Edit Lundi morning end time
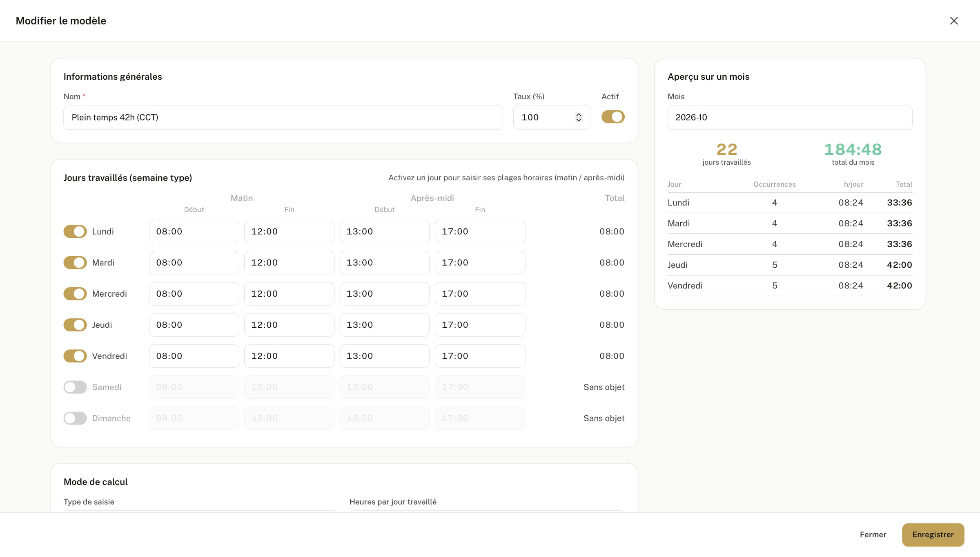The height and width of the screenshot is (557, 980). [289, 231]
